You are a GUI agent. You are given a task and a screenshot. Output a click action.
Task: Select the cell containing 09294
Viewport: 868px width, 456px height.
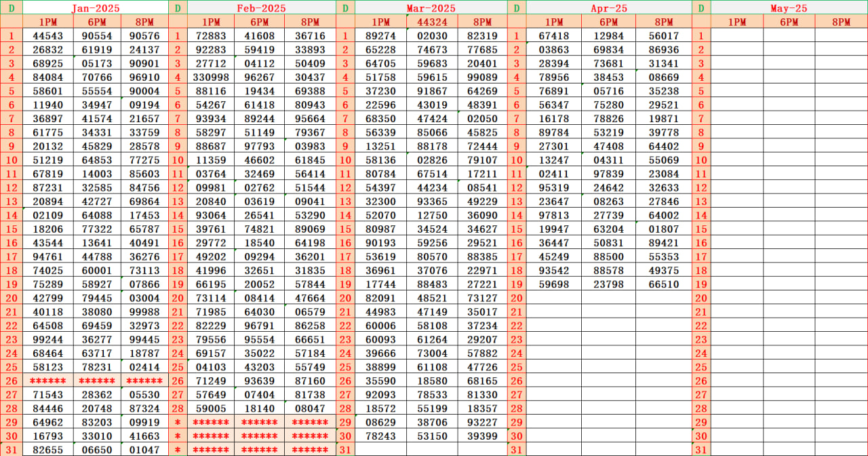pyautogui.click(x=260, y=256)
